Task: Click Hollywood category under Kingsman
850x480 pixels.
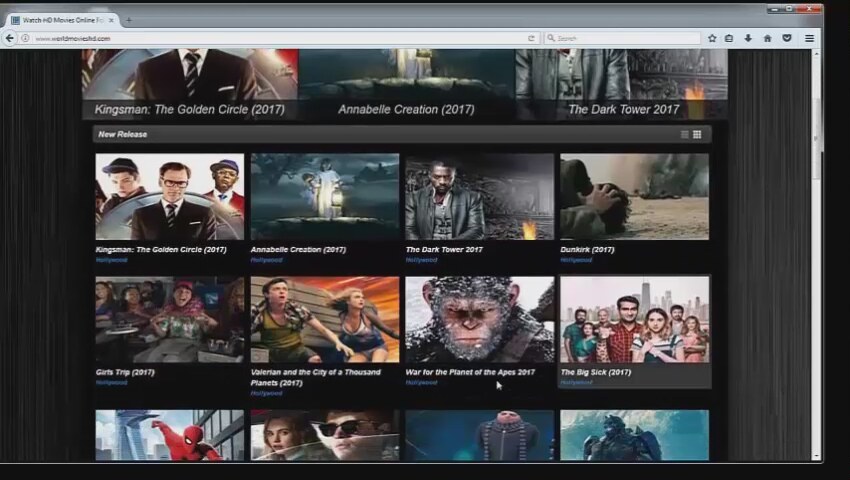Action: click(x=111, y=260)
